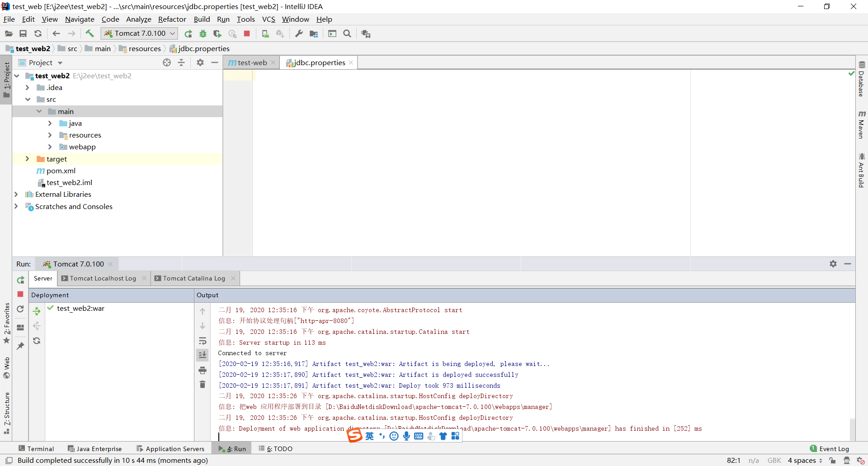
Task: Click the Locate current file crosshair icon
Action: point(167,62)
